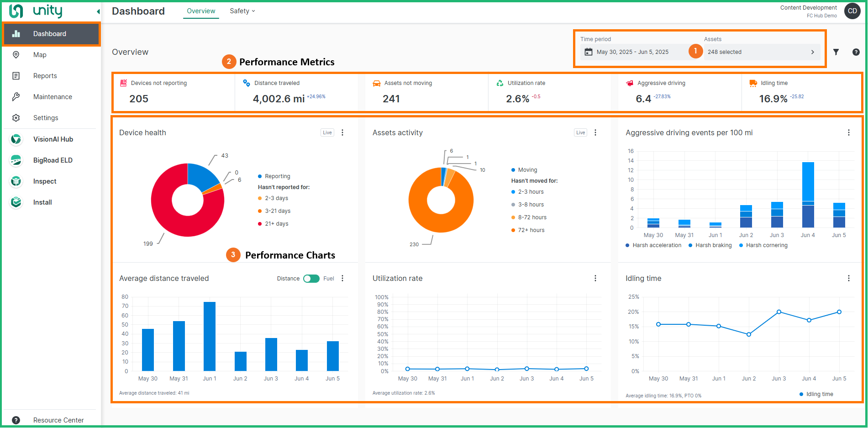The image size is (868, 428).
Task: Launch VisionAI Hub
Action: [x=53, y=139]
